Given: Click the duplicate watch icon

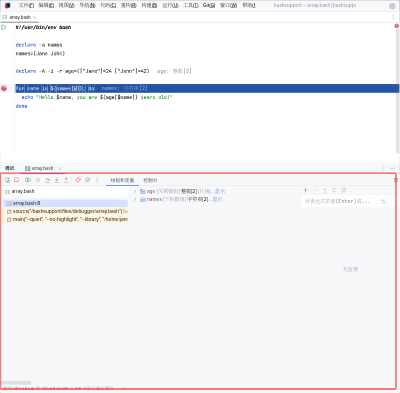Looking at the screenshot, I should tap(343, 190).
